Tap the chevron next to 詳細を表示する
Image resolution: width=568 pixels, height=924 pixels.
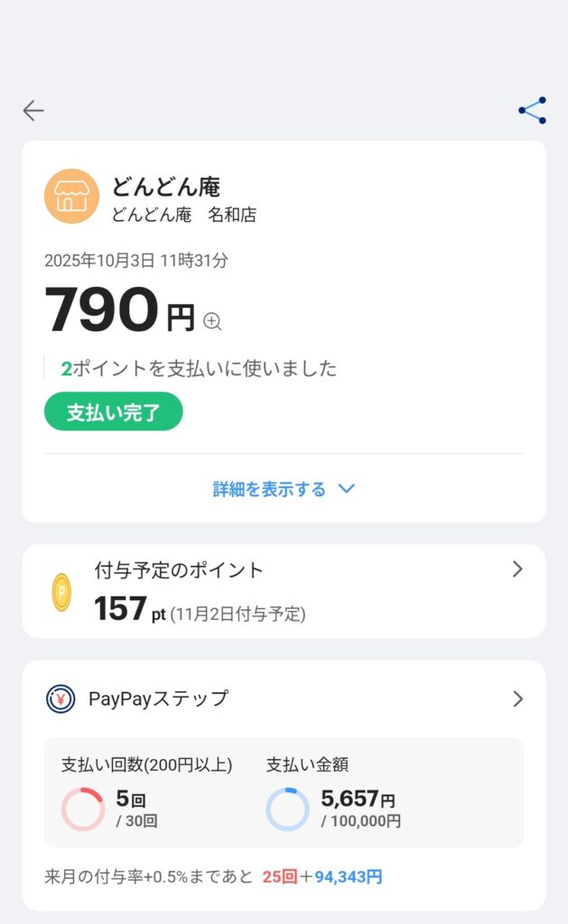pyautogui.click(x=346, y=489)
